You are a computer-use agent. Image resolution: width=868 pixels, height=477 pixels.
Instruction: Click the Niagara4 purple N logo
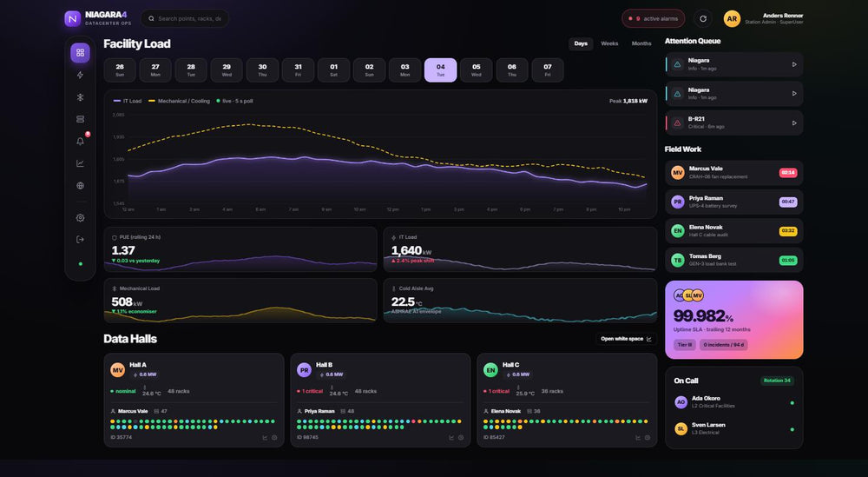(x=73, y=18)
